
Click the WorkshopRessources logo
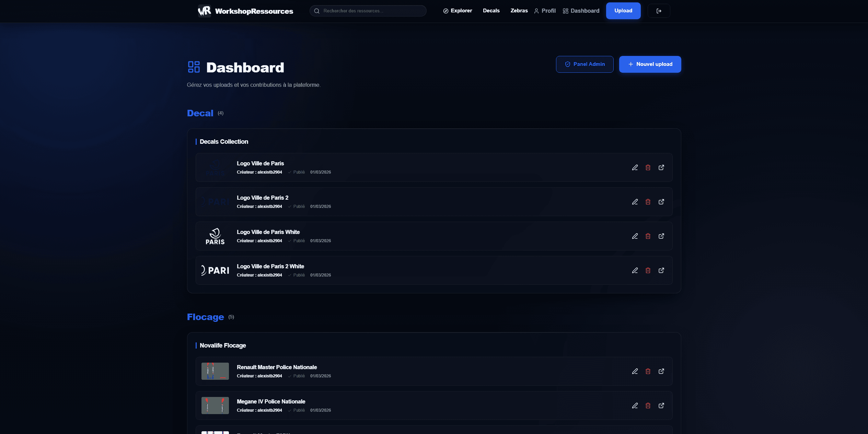click(x=245, y=11)
